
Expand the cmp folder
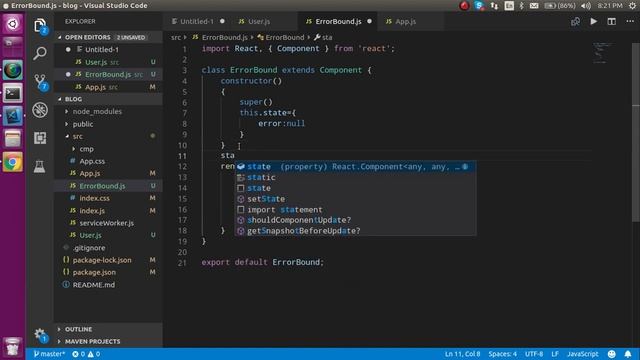pyautogui.click(x=109, y=149)
